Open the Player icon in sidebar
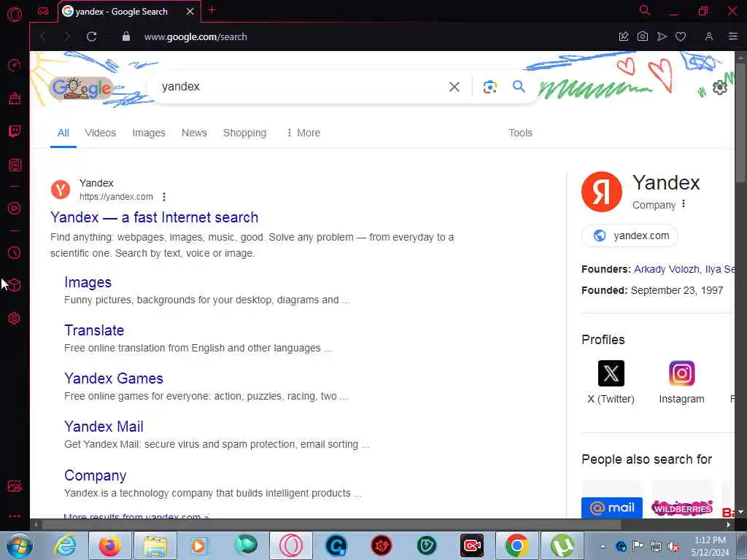 pyautogui.click(x=15, y=208)
